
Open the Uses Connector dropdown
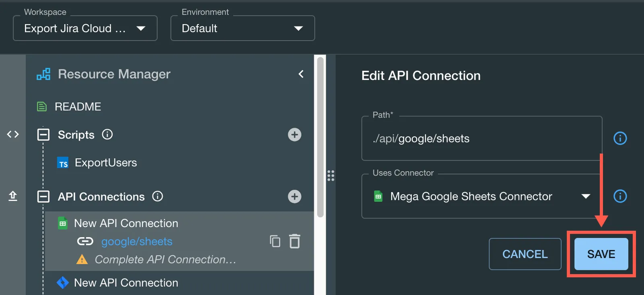click(482, 196)
